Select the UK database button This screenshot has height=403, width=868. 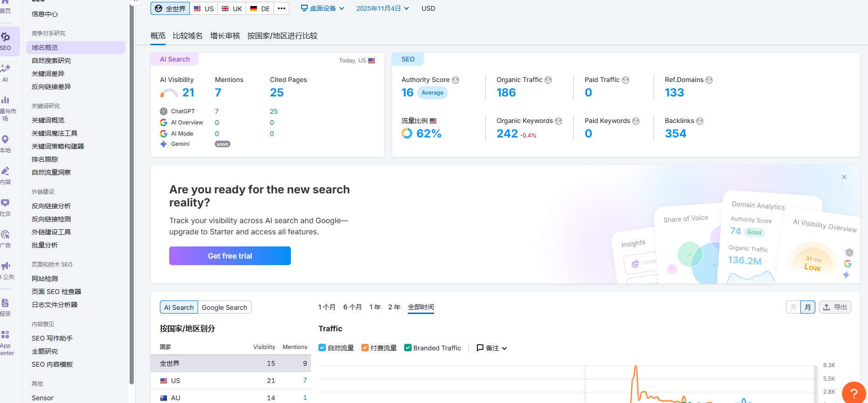pos(232,8)
